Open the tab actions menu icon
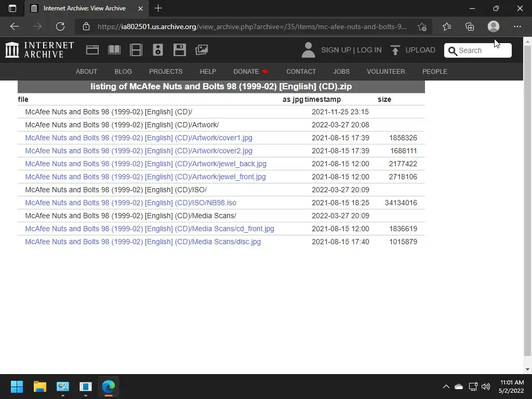The height and width of the screenshot is (399, 532). [12, 8]
